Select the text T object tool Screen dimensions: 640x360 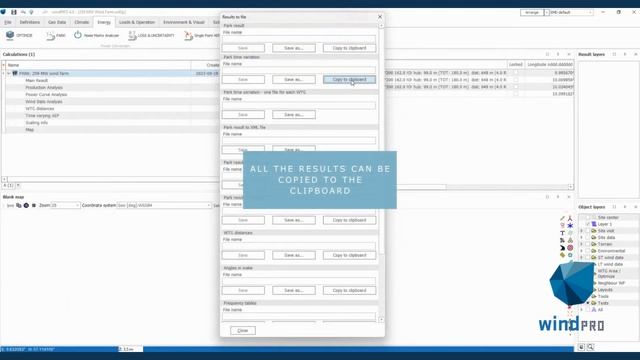[x=562, y=233]
